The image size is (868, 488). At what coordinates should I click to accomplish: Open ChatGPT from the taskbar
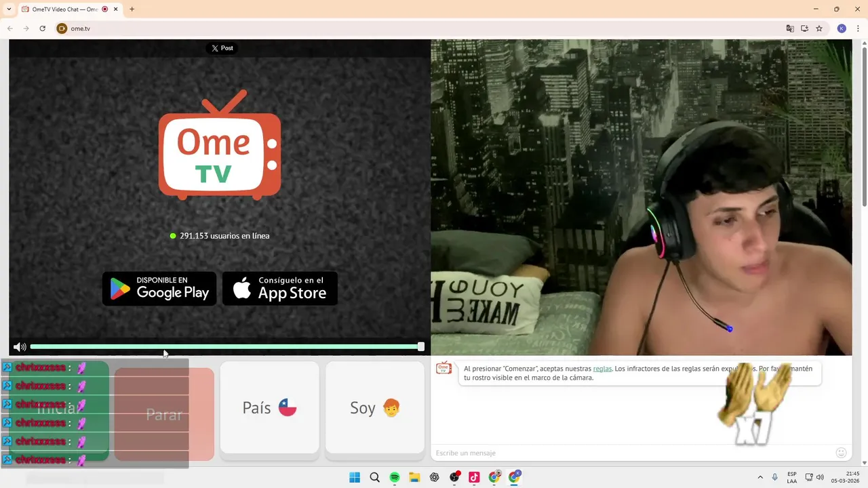[x=435, y=477]
